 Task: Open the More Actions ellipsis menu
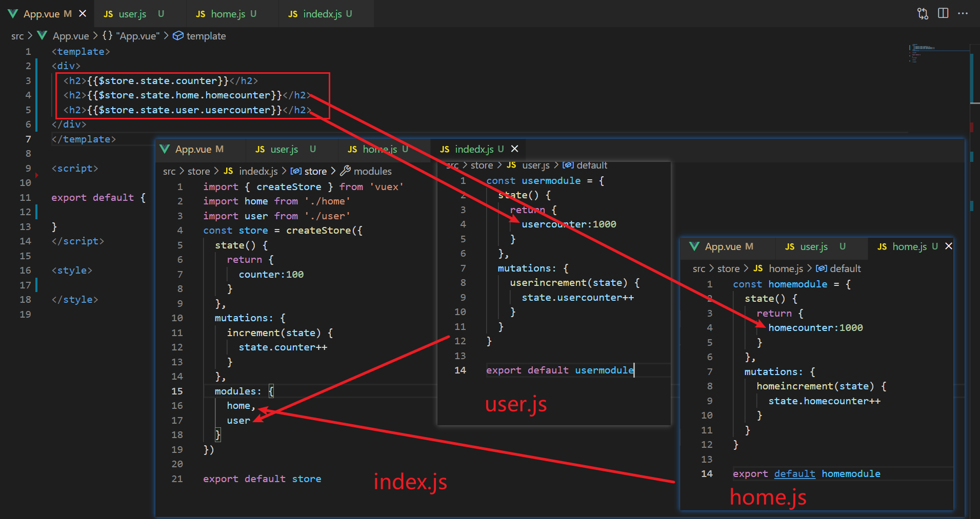963,13
